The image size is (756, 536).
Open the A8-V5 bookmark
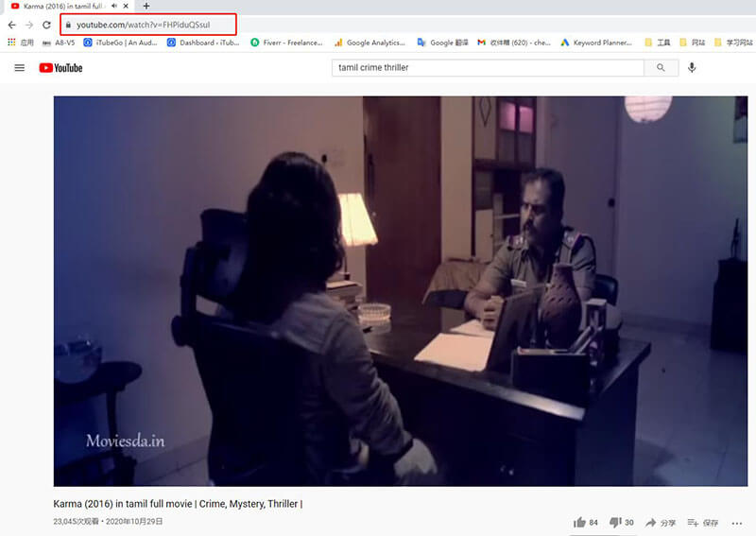pyautogui.click(x=59, y=43)
